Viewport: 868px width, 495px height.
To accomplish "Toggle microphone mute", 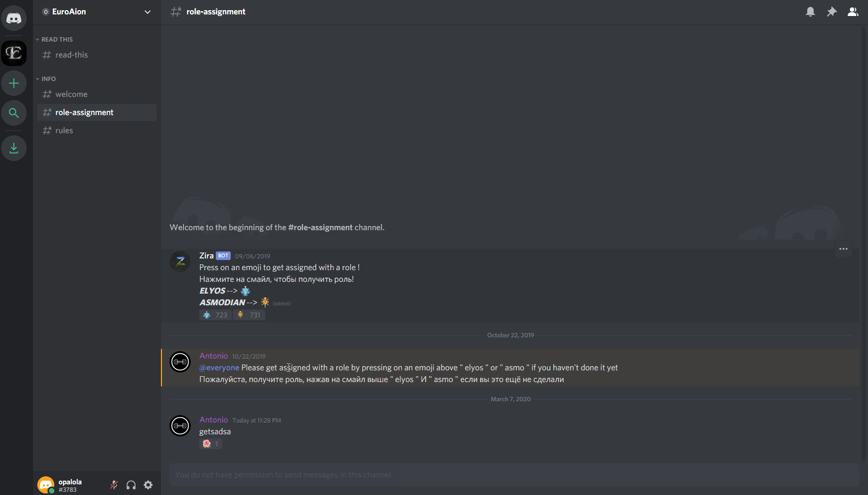I will point(114,485).
